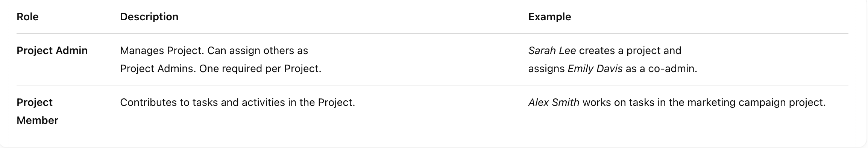
Task: Select the Project Admin role cell
Action: 52,51
